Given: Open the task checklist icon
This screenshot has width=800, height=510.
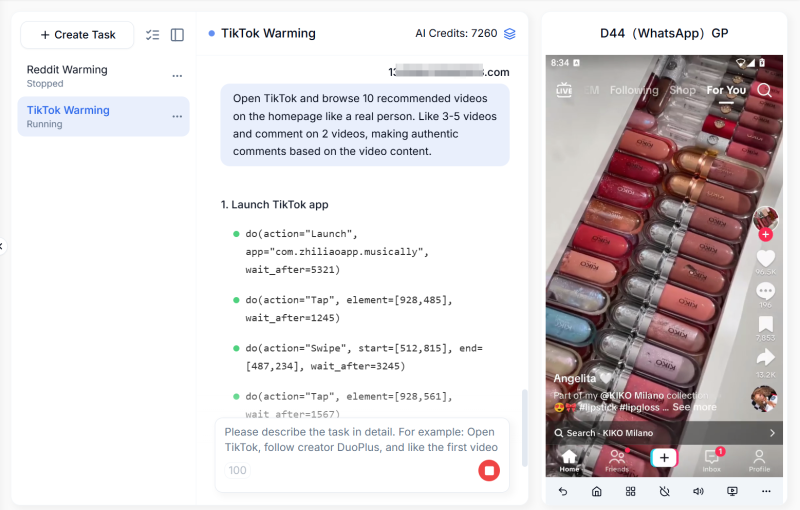Looking at the screenshot, I should pos(152,35).
